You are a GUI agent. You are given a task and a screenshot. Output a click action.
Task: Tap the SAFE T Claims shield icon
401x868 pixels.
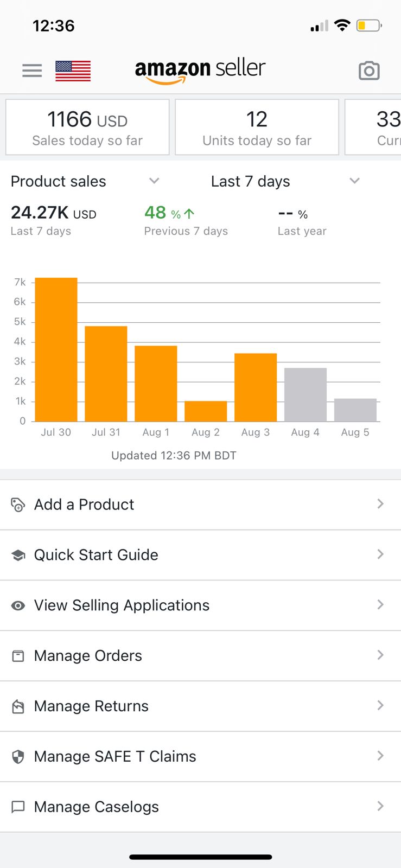click(x=18, y=757)
